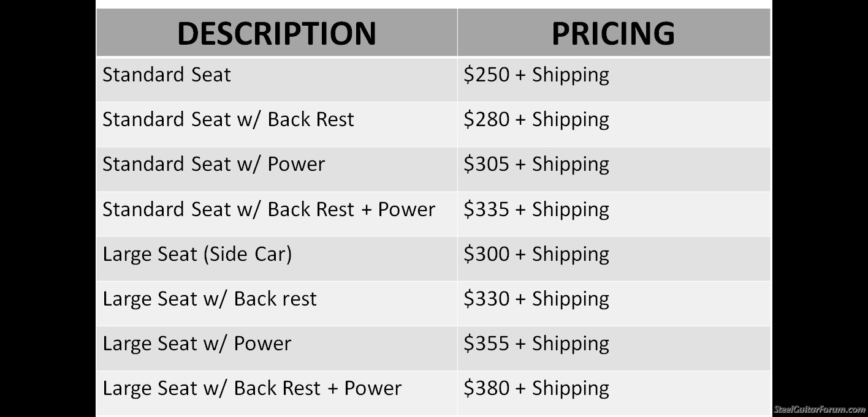Select the Standard Seat w/ Back Rest cell

pyautogui.click(x=228, y=119)
